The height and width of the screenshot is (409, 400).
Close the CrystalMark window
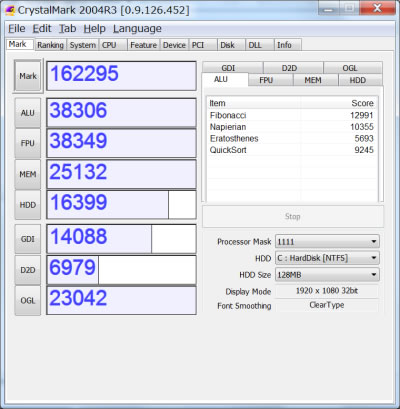coord(377,8)
